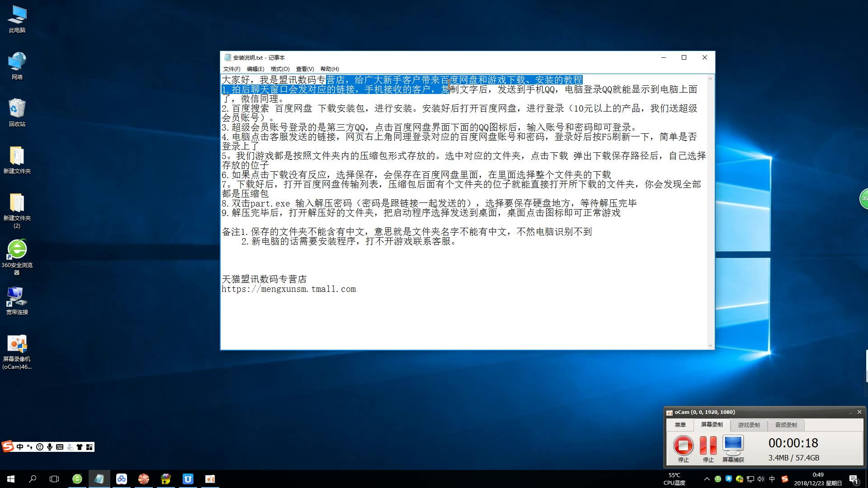Click the line 天猫盟讯数码专营店 in Notepad
The height and width of the screenshot is (488, 868).
coord(264,279)
